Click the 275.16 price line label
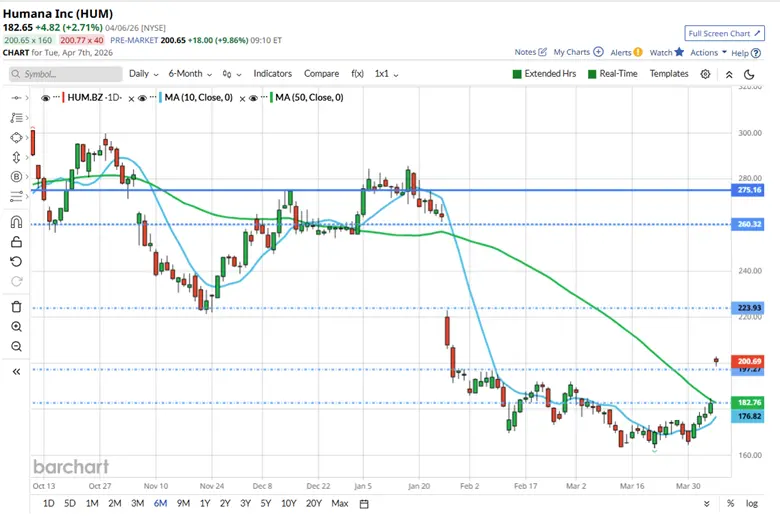Image resolution: width=780 pixels, height=525 pixels. pyautogui.click(x=748, y=190)
